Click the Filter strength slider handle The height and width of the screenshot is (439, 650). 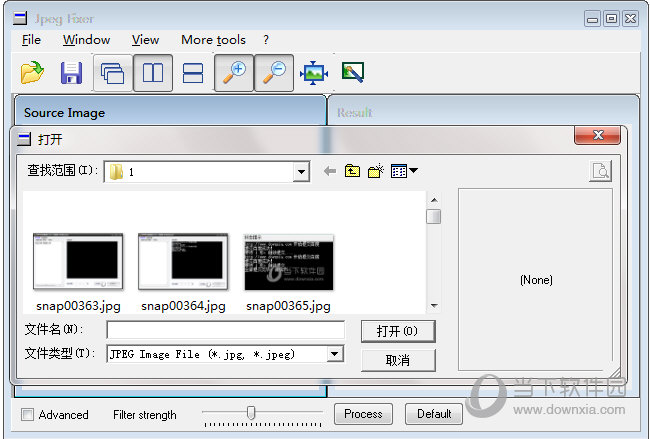251,412
